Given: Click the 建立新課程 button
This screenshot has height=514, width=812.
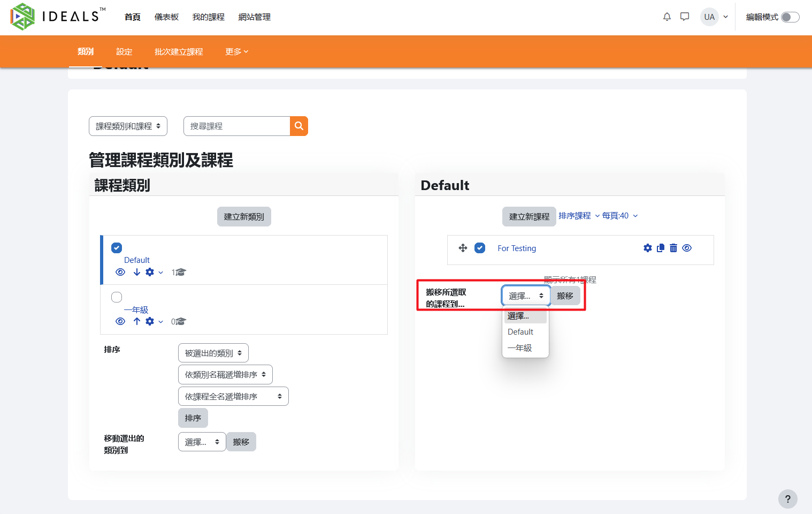Looking at the screenshot, I should 529,217.
